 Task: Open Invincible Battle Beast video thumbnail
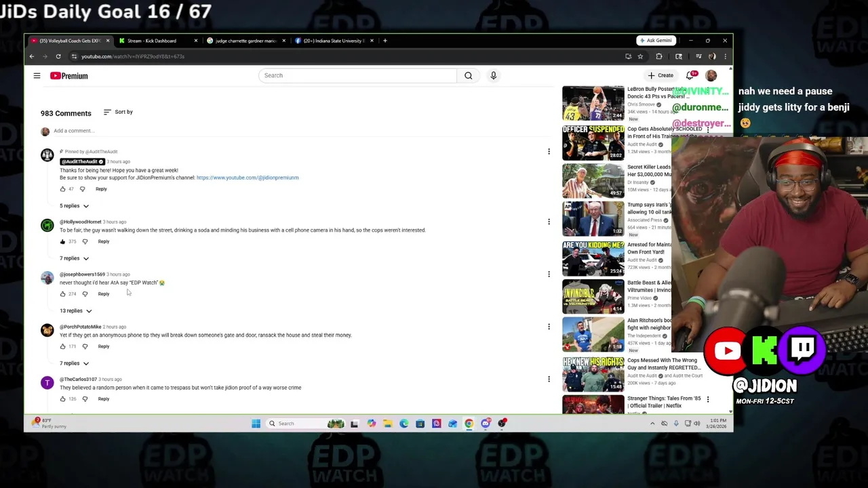tap(593, 296)
